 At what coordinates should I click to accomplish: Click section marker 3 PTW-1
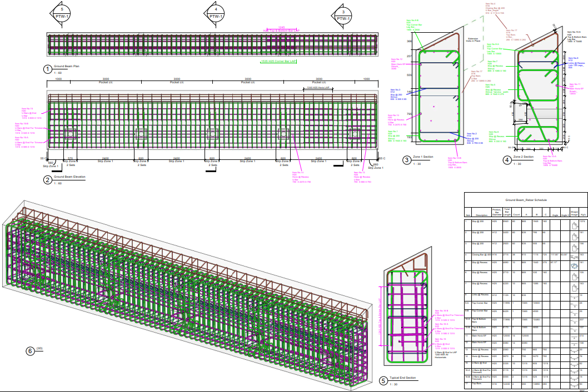point(343,16)
